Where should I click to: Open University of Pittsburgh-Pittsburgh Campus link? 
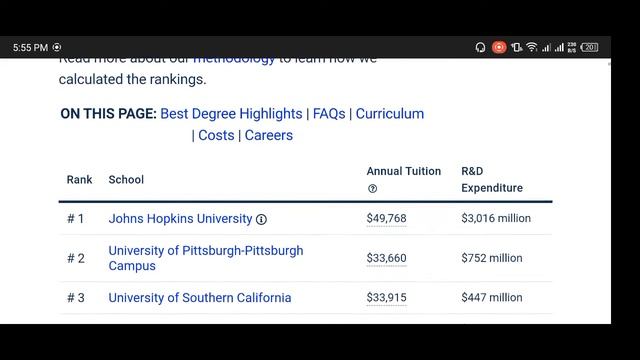click(x=206, y=258)
